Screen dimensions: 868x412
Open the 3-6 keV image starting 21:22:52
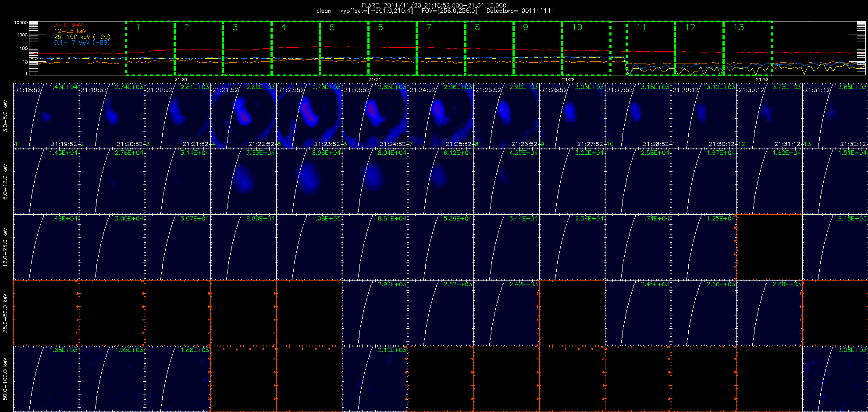click(x=309, y=116)
